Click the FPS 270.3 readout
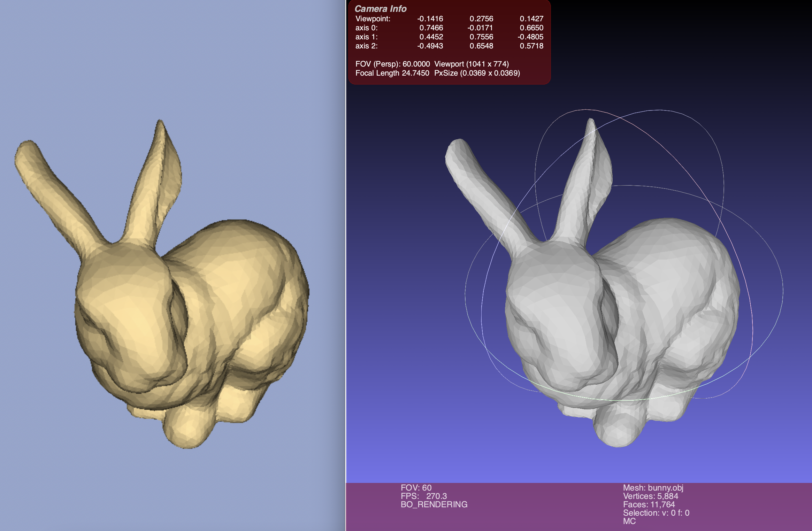 click(x=423, y=496)
